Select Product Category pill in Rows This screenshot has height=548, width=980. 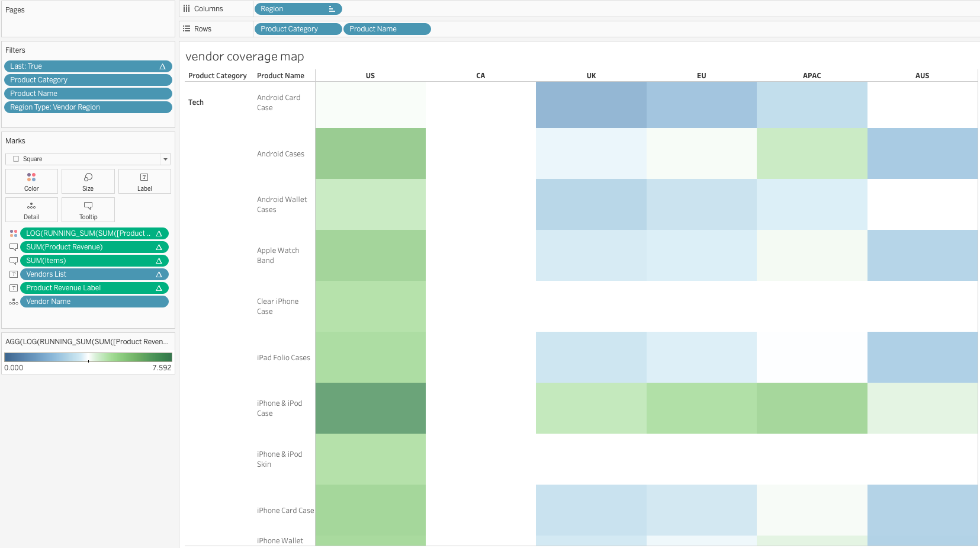pyautogui.click(x=298, y=29)
